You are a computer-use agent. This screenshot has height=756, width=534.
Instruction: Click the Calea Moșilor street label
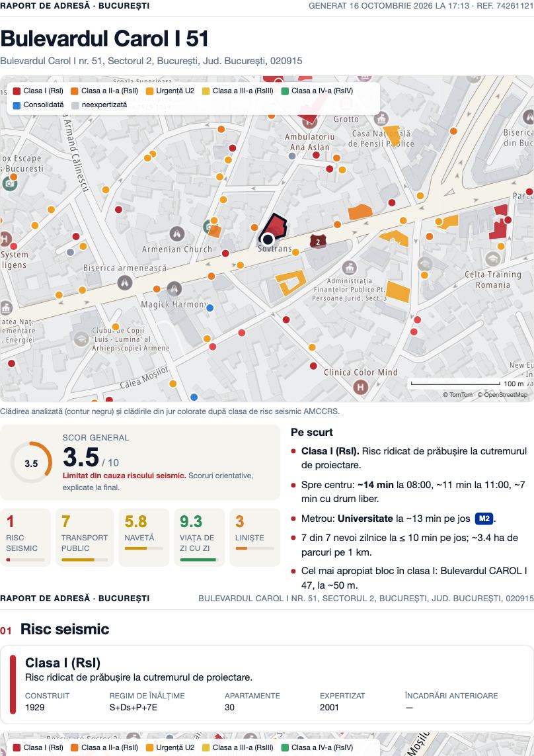[x=145, y=377]
